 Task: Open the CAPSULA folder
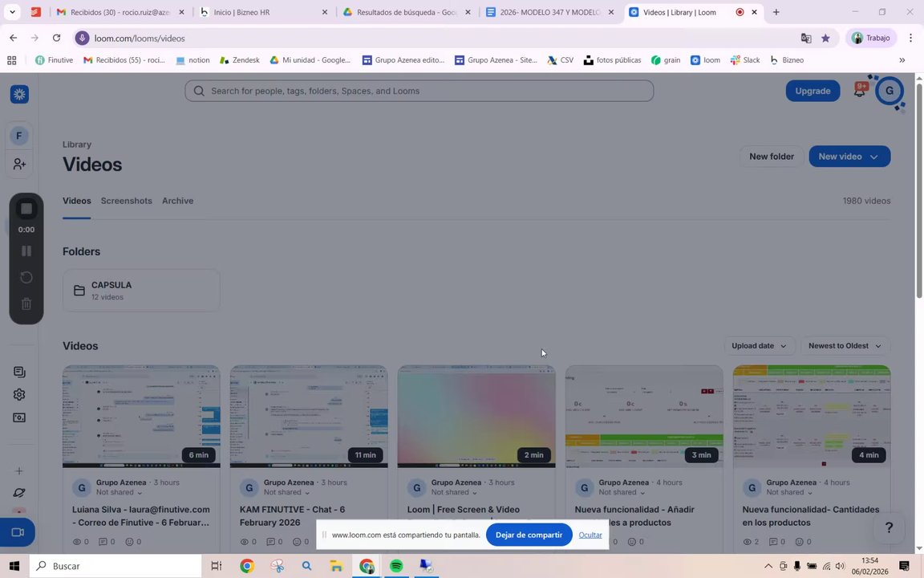(x=141, y=290)
